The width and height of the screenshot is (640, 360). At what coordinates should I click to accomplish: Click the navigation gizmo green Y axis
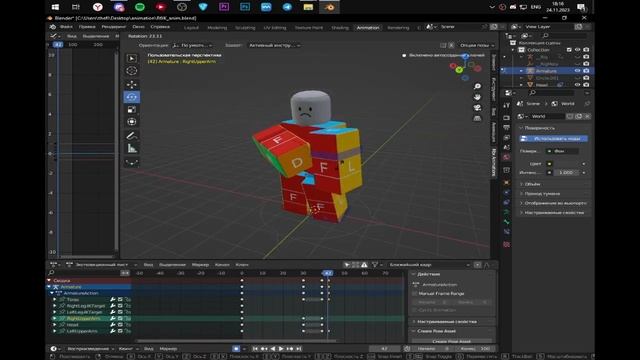(459, 70)
